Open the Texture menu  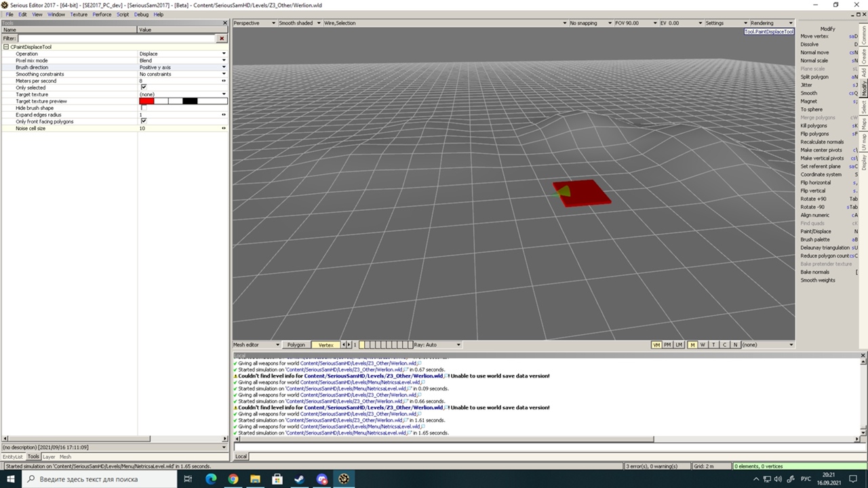79,14
